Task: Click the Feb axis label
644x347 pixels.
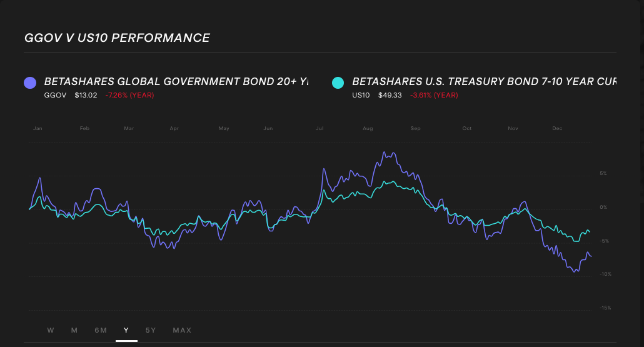Action: coord(84,129)
